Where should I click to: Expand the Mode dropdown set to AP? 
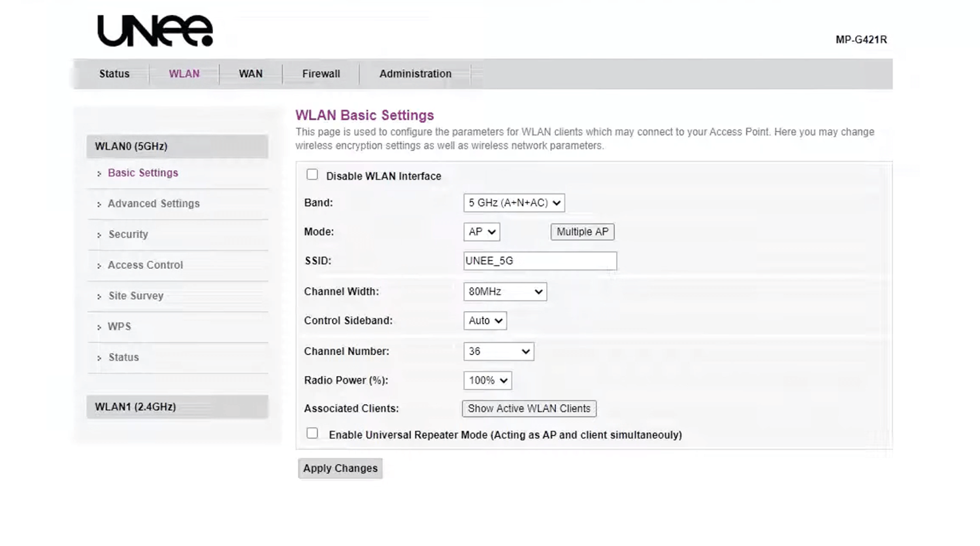[x=482, y=232]
